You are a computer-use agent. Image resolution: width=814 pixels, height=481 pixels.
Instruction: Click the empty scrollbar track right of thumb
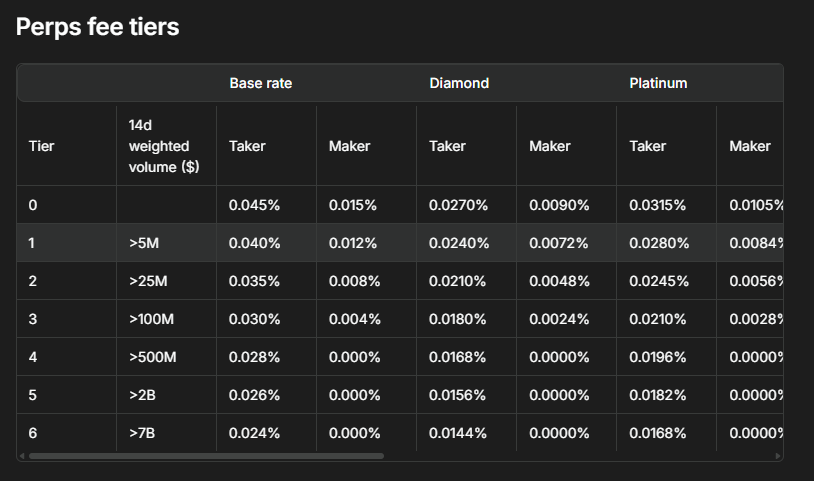[x=580, y=456]
